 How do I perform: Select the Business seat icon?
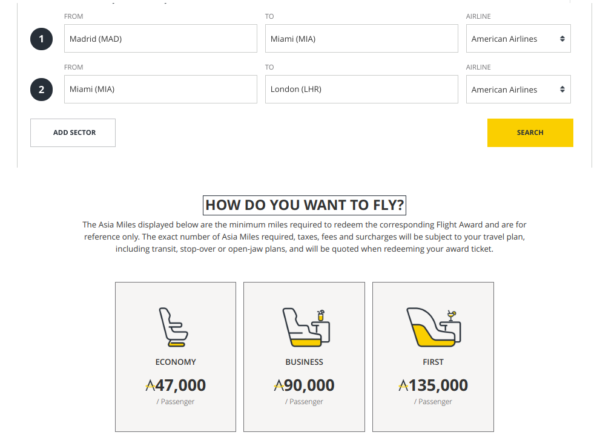pos(304,327)
